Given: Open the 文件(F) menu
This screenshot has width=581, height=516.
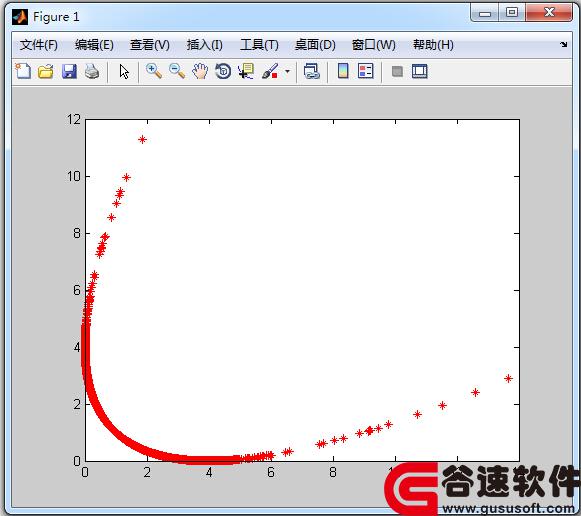Looking at the screenshot, I should pyautogui.click(x=39, y=45).
